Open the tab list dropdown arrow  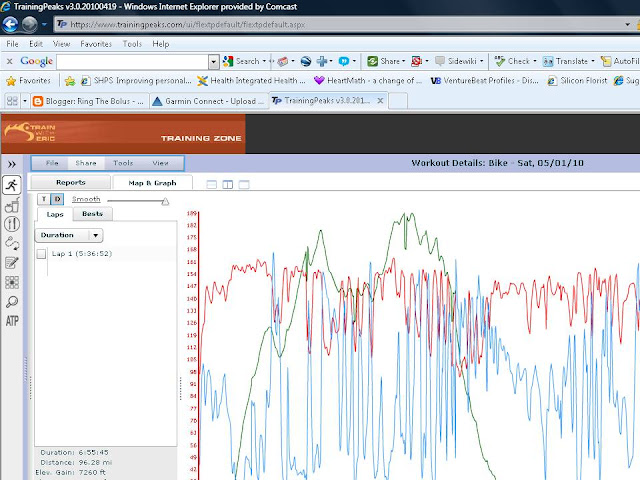25,101
